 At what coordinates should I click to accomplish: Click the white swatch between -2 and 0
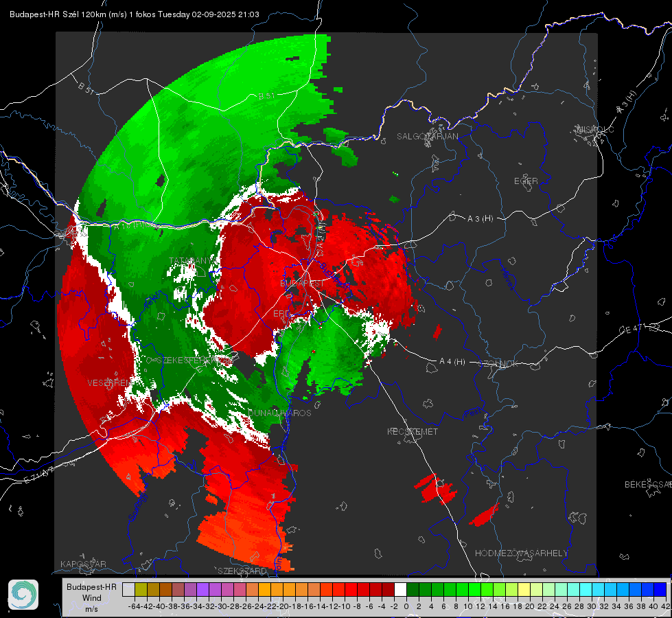(400, 589)
